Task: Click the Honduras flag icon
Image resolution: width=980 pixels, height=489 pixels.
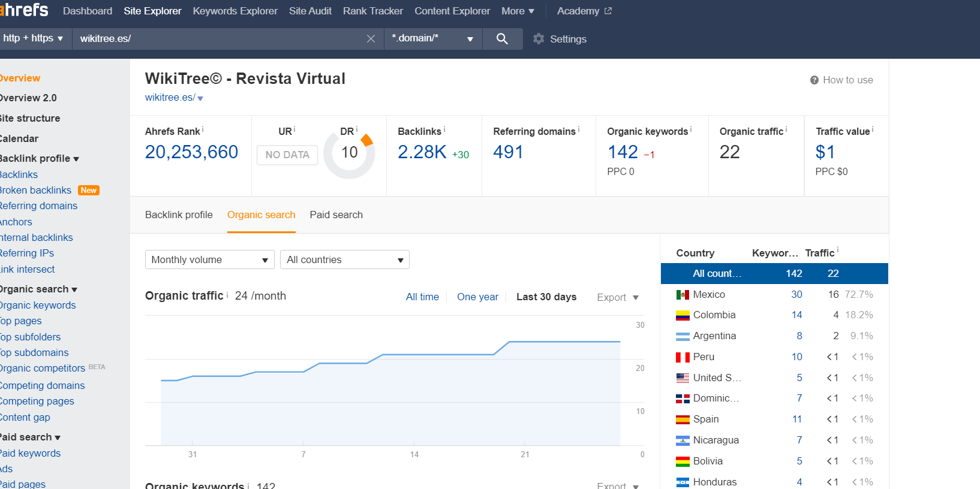Action: (x=683, y=482)
